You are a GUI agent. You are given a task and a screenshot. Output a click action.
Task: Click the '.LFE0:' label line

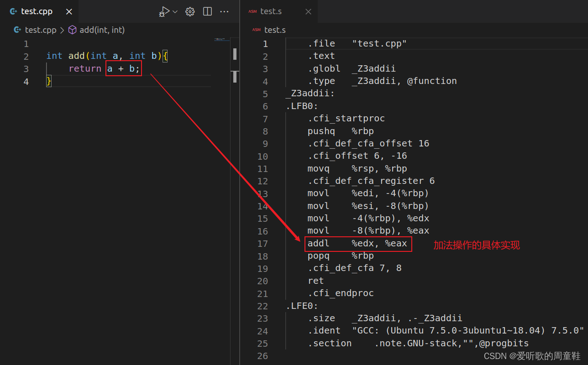coord(302,306)
